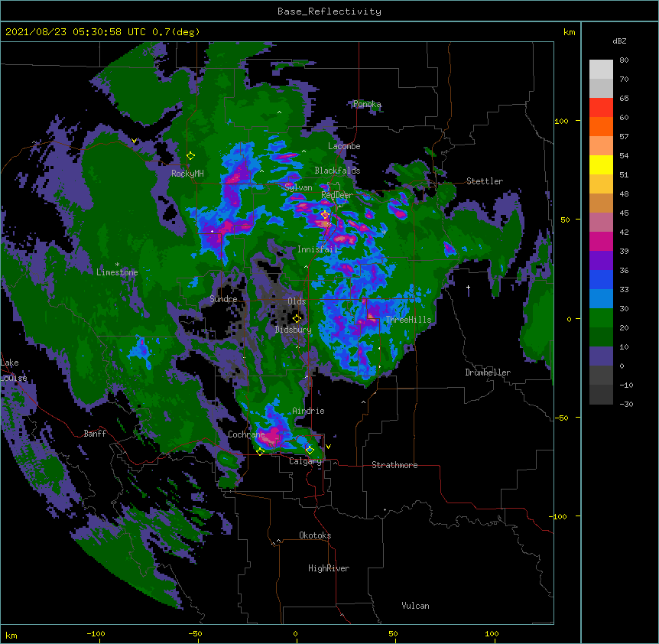659x644 pixels.
Task: Click the Strathmore label
Action: (394, 465)
